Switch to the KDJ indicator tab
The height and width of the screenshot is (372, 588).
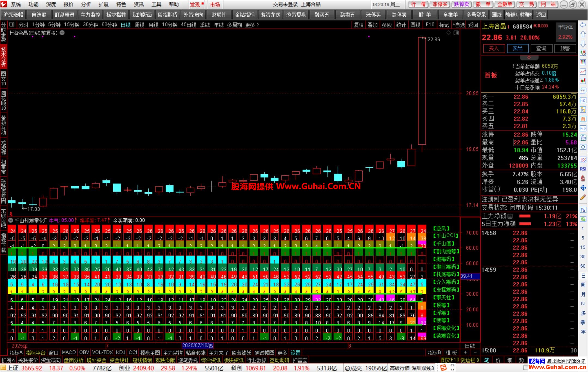120,353
